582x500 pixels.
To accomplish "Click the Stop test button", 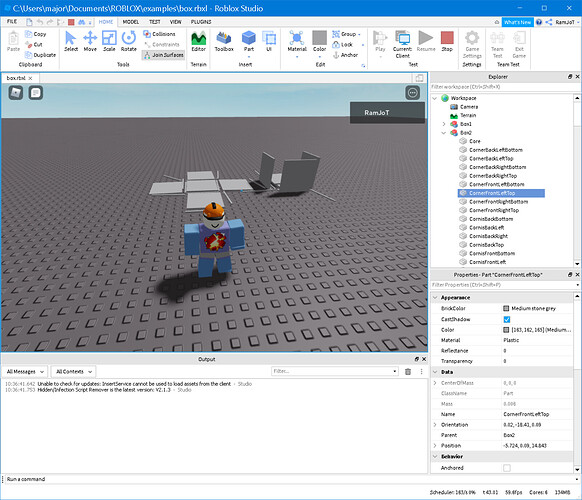I will click(447, 41).
